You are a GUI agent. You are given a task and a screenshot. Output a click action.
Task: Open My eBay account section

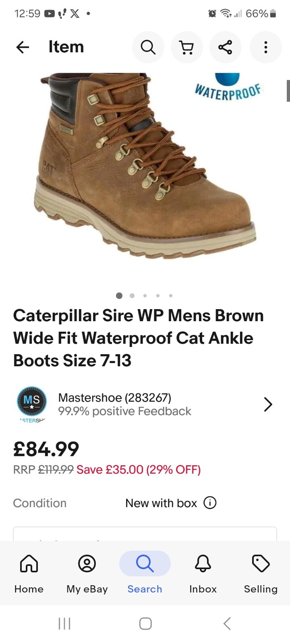pyautogui.click(x=87, y=573)
